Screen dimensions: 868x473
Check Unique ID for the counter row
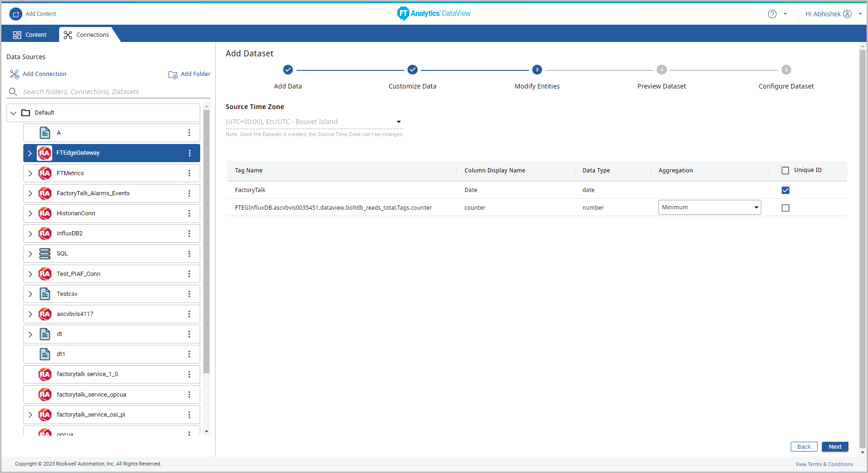(786, 208)
